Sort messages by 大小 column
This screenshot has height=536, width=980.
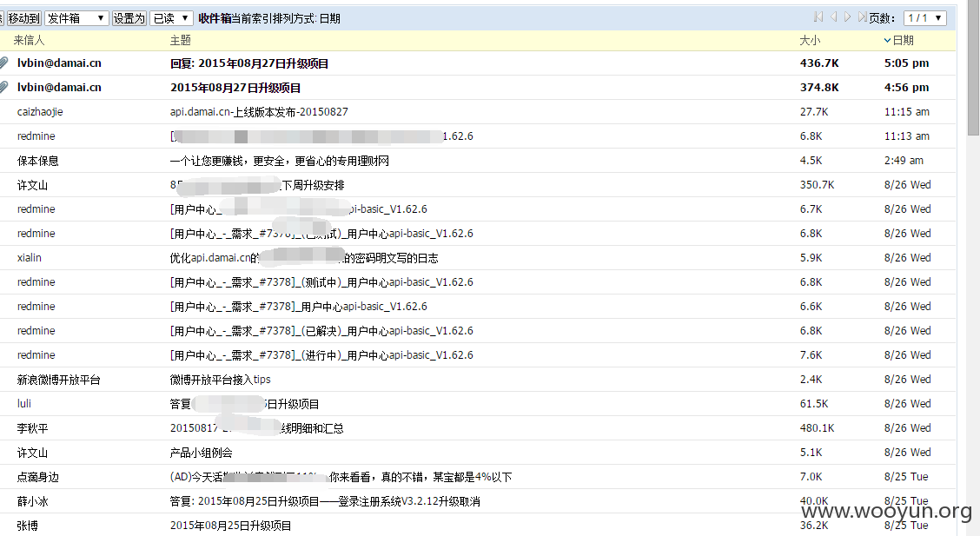(x=810, y=41)
